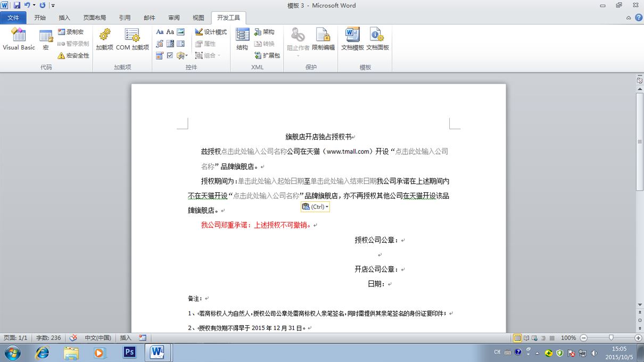Toggle the ruler above the scrollbar
644x362 pixels.
[x=640, y=80]
